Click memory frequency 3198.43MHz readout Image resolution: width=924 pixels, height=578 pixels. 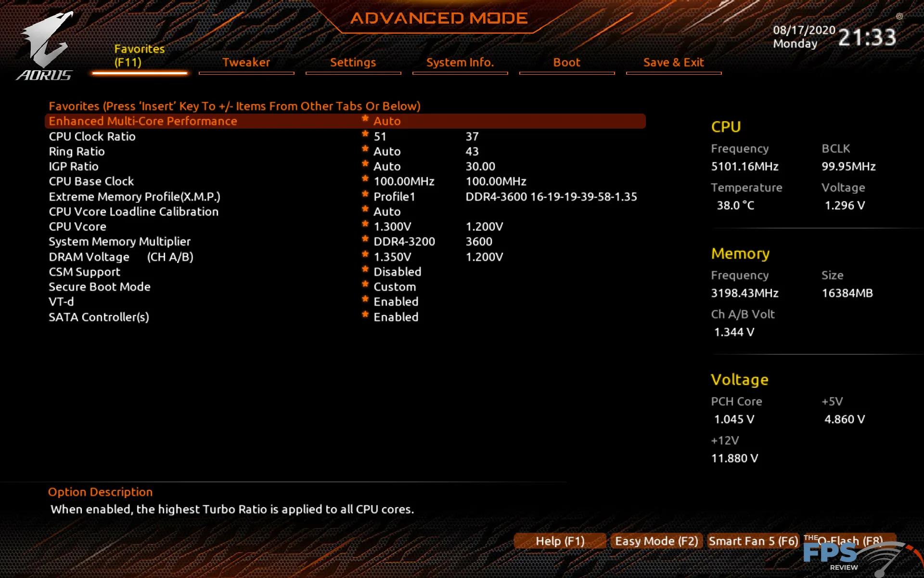coord(744,293)
